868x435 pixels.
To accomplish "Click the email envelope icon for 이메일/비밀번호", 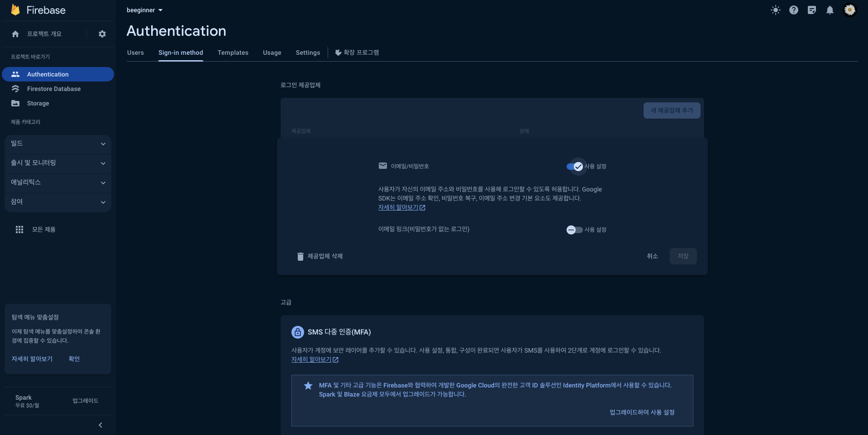I will pyautogui.click(x=383, y=166).
